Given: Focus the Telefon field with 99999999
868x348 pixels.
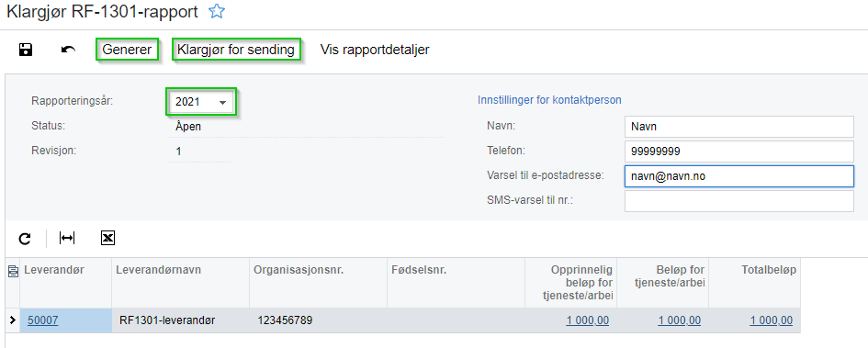Looking at the screenshot, I should pyautogui.click(x=739, y=151).
